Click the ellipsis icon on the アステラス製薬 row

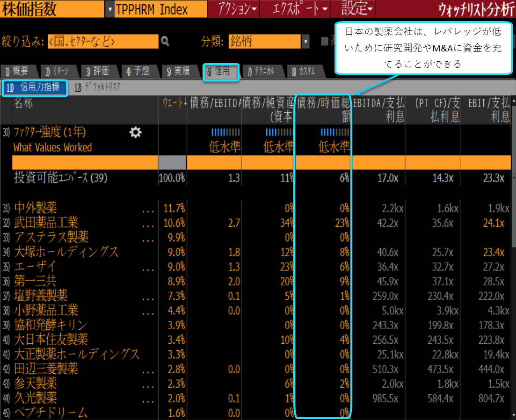148,241
